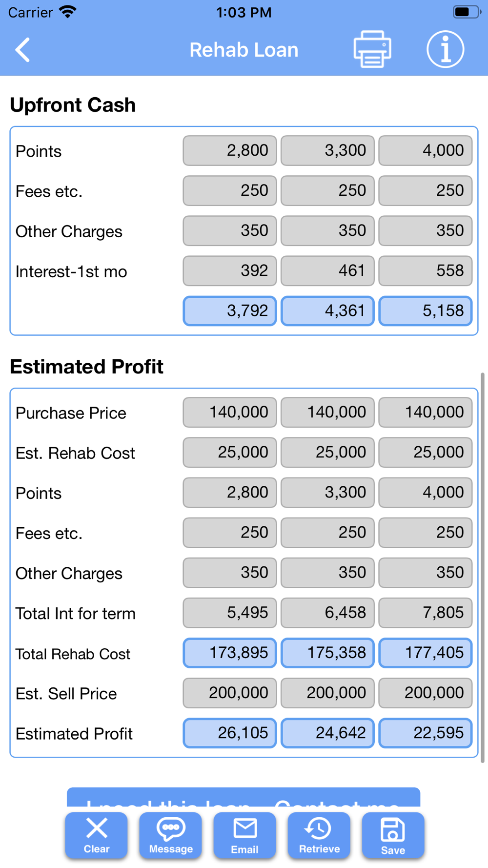Open the info circle icon
Image resolution: width=488 pixels, height=868 pixels.
pos(445,49)
